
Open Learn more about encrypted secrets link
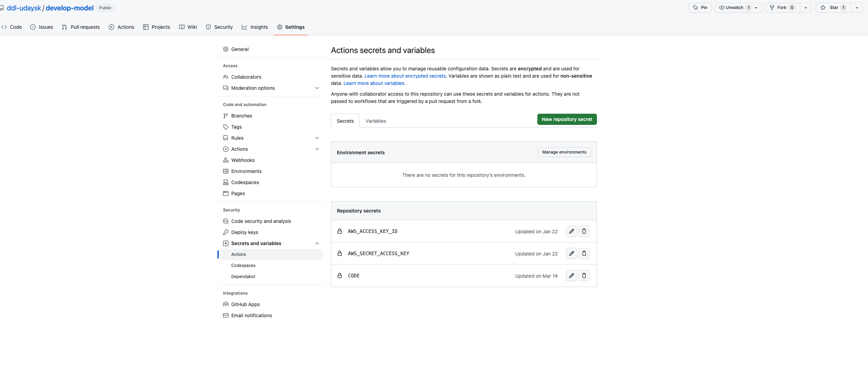(x=405, y=76)
